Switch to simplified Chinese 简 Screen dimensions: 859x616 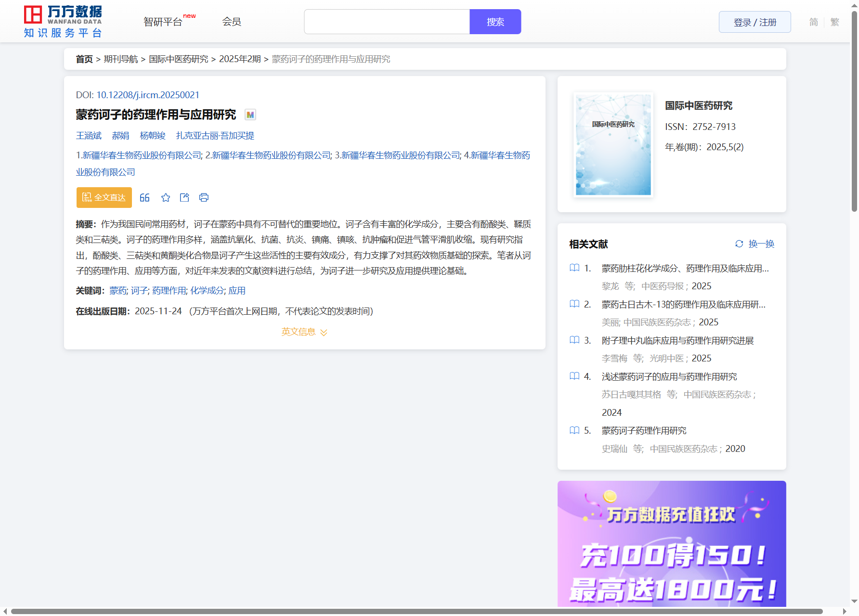tap(813, 22)
